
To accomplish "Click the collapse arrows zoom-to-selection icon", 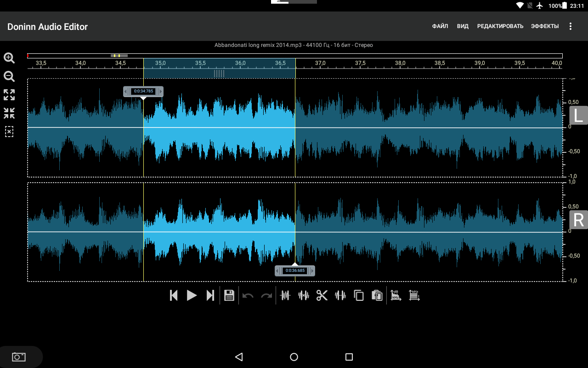I will pos(9,113).
